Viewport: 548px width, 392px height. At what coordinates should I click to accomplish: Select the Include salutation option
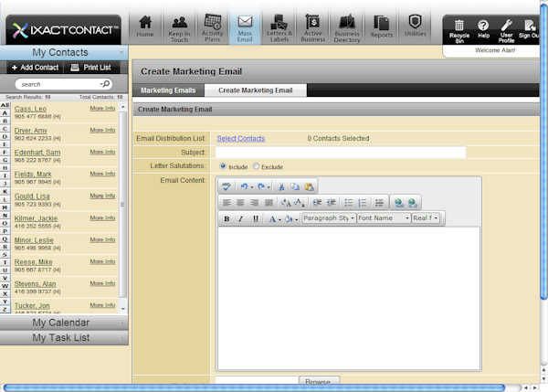pos(224,167)
